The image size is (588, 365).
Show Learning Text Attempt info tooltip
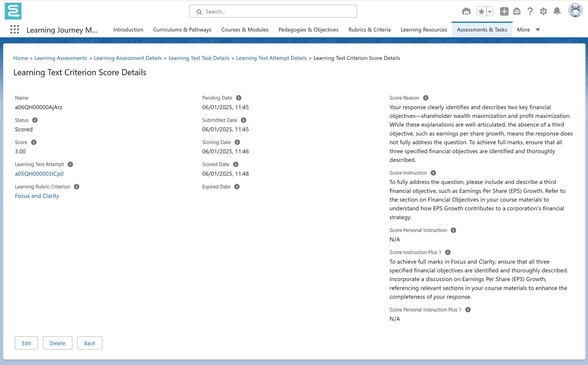pos(70,164)
